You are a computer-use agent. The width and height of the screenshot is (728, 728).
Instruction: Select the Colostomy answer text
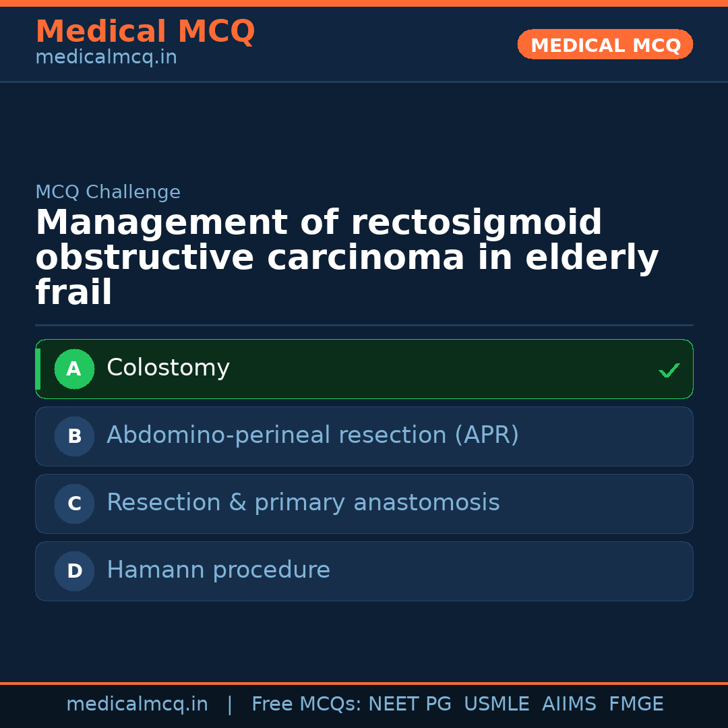click(x=168, y=368)
